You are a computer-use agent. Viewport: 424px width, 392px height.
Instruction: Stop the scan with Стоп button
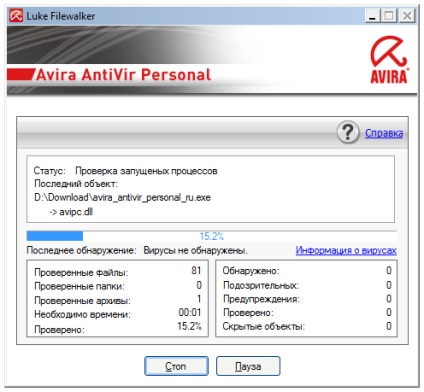(x=176, y=366)
